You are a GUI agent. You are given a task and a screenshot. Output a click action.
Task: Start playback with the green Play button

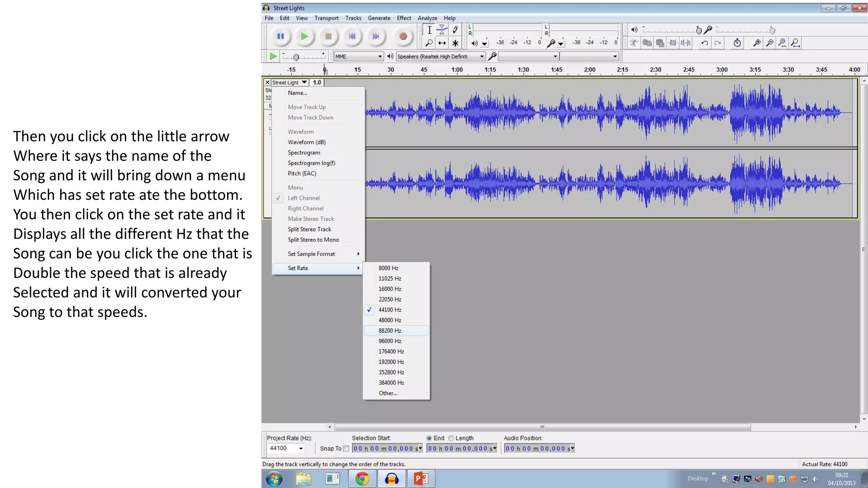(304, 36)
